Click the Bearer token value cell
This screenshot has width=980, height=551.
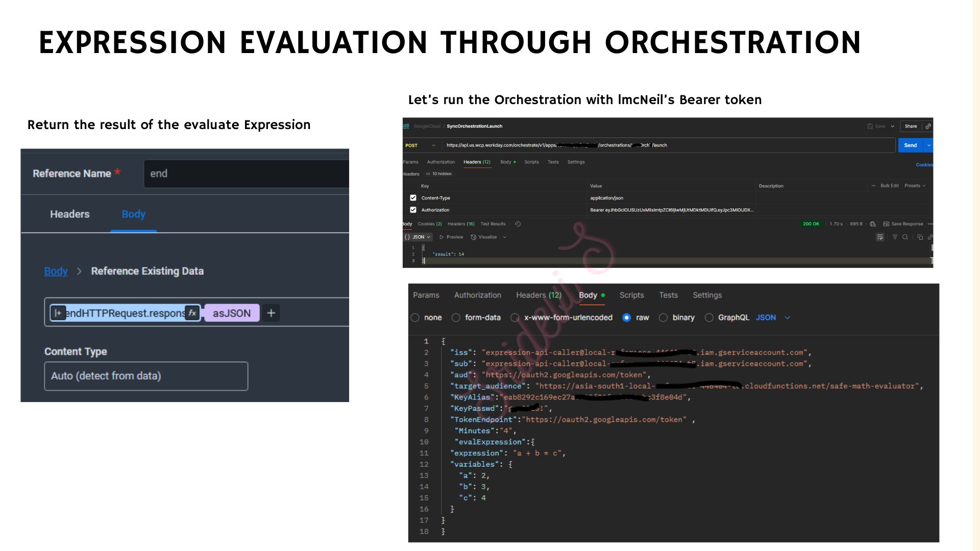672,210
